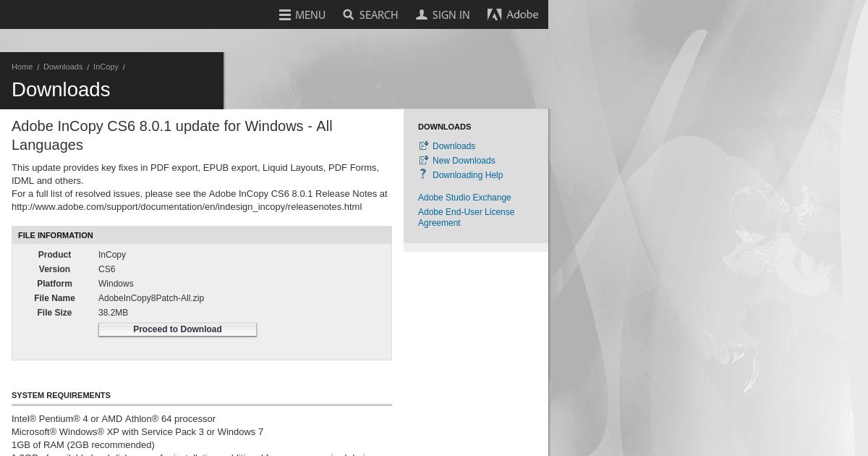Screen dimensions: 868x456
Task: Open the Downloads sidebar link text
Action: pyautogui.click(x=454, y=146)
